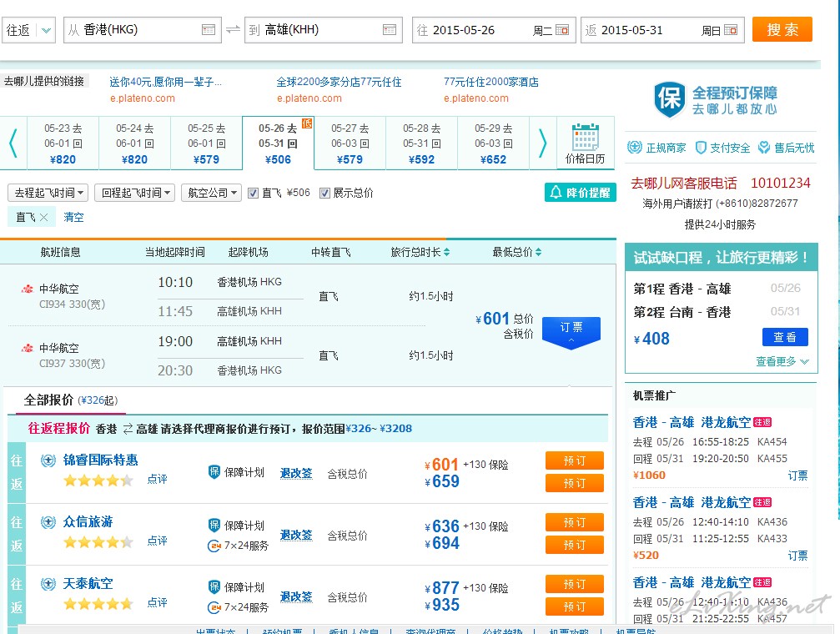
Task: Open 点评 reviews for 众信旅游
Action: coord(157,541)
